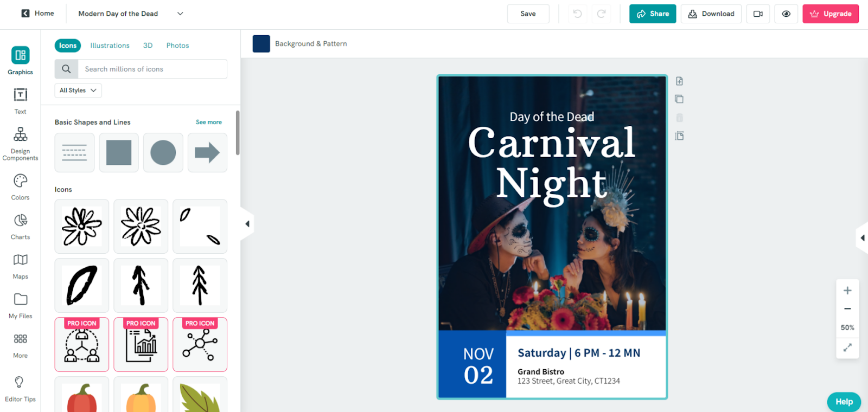This screenshot has width=868, height=412.
Task: Open the Graphics sidebar panel
Action: pyautogui.click(x=20, y=60)
